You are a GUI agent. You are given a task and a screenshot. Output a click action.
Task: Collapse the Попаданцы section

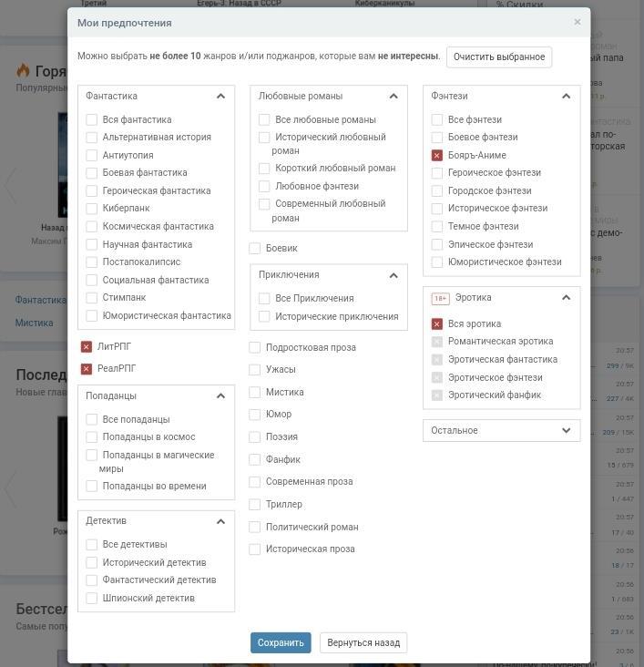(x=220, y=396)
